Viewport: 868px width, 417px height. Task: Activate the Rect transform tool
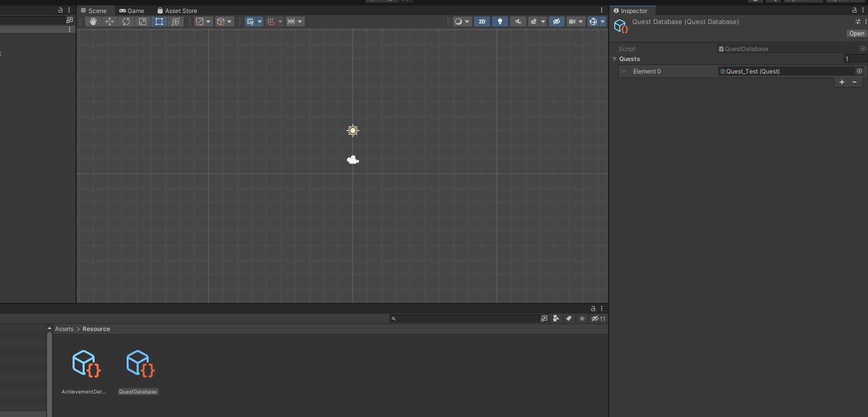pyautogui.click(x=159, y=21)
